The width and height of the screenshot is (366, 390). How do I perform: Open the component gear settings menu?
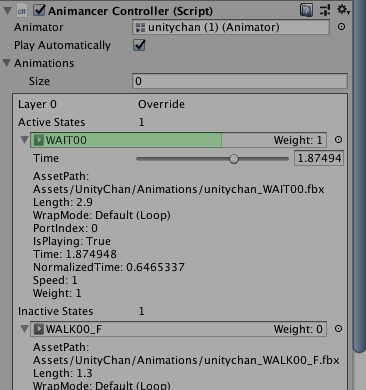343,10
